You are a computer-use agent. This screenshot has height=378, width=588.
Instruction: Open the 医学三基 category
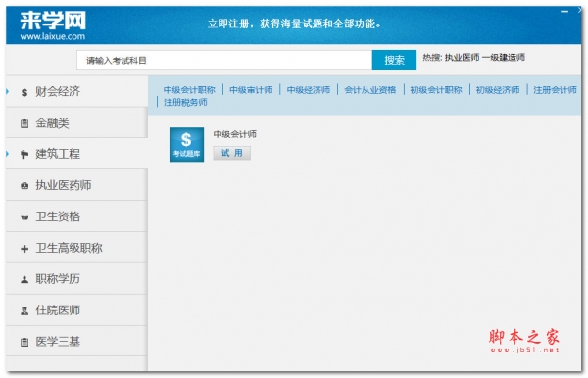tap(76, 342)
